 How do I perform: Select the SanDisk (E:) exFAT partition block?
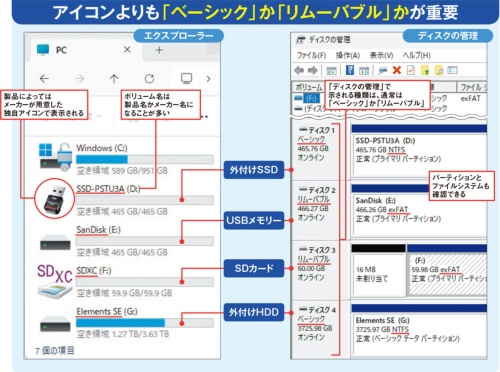419,211
